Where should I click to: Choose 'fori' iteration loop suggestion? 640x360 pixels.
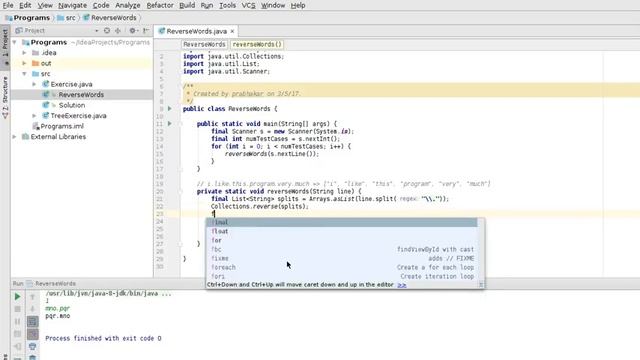[342, 276]
